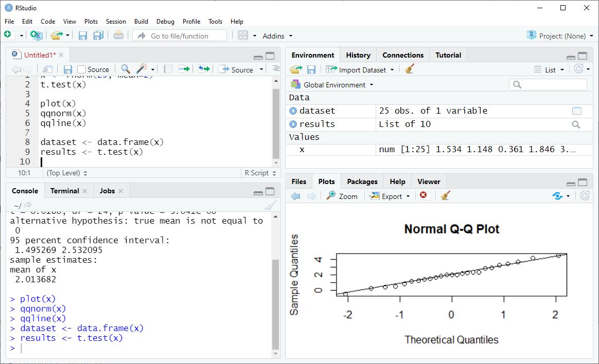Viewport: 599px width, 364px height.
Task: Open find and replace with the magnifier icon
Action: 125,69
